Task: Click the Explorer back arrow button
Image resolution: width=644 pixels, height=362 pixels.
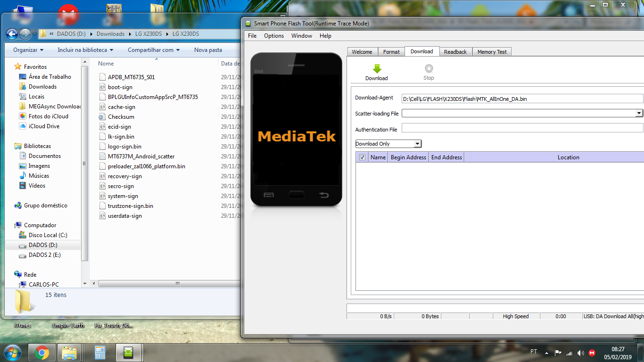Action: pos(12,34)
